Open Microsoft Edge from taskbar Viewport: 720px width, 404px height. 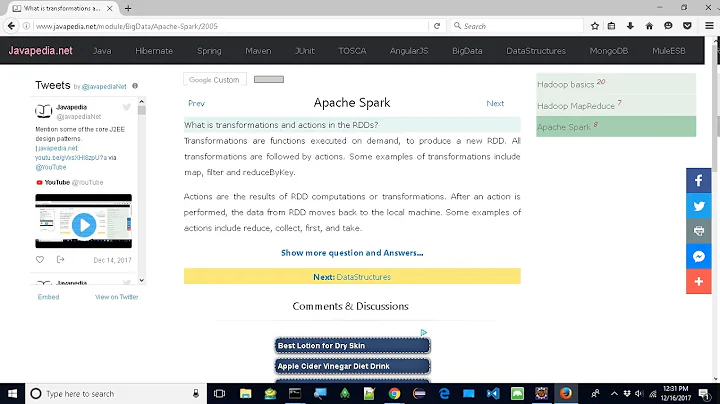444,394
